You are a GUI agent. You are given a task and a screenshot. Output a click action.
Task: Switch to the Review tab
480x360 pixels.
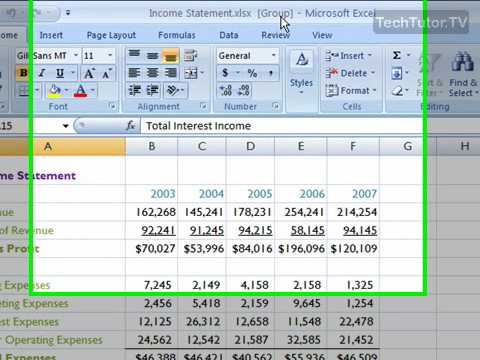275,35
